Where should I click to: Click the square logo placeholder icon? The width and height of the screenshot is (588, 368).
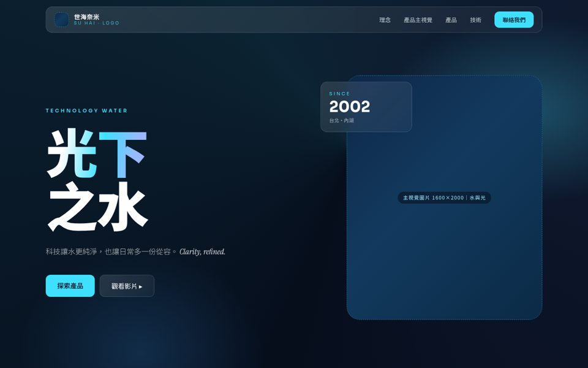click(61, 20)
